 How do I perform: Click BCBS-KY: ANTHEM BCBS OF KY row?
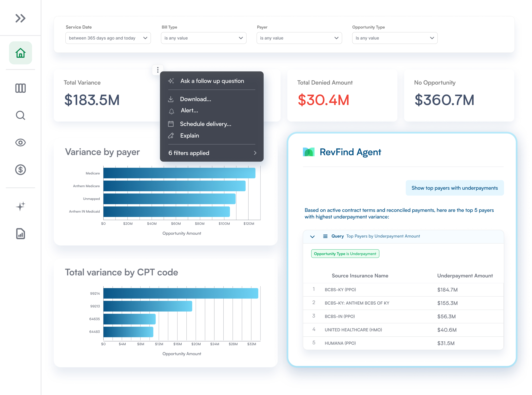pos(403,303)
